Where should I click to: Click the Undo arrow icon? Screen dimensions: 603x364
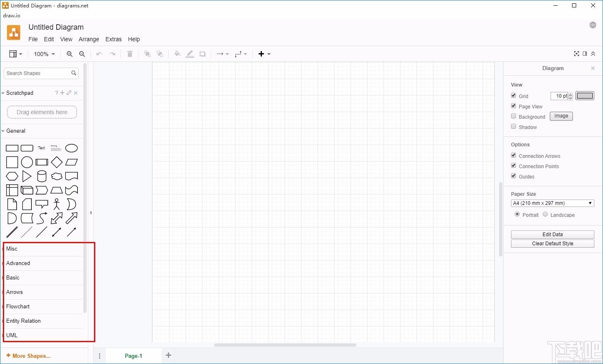click(x=99, y=54)
